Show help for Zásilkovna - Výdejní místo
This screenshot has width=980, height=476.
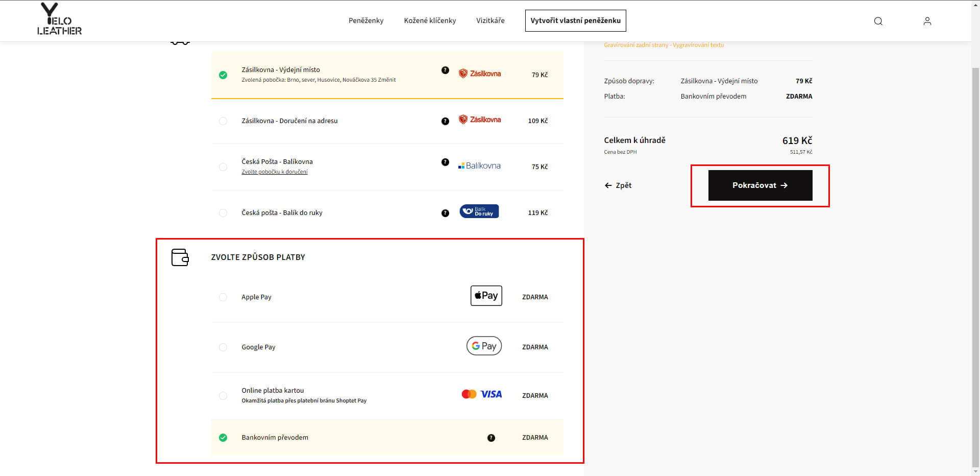(445, 70)
